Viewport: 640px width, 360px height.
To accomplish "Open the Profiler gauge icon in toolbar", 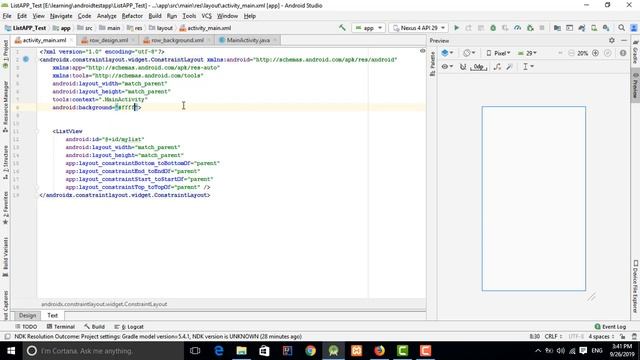I will coord(518,28).
